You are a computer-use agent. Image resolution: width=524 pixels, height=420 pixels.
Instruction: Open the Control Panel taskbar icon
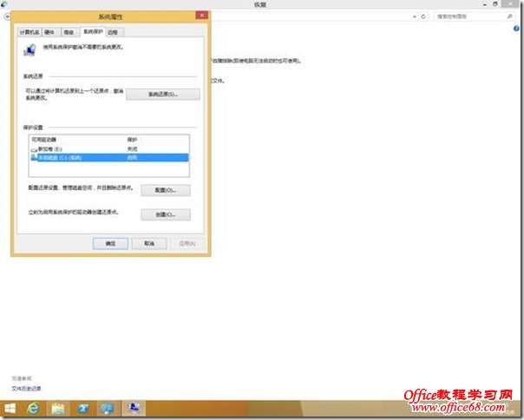[x=108, y=409]
